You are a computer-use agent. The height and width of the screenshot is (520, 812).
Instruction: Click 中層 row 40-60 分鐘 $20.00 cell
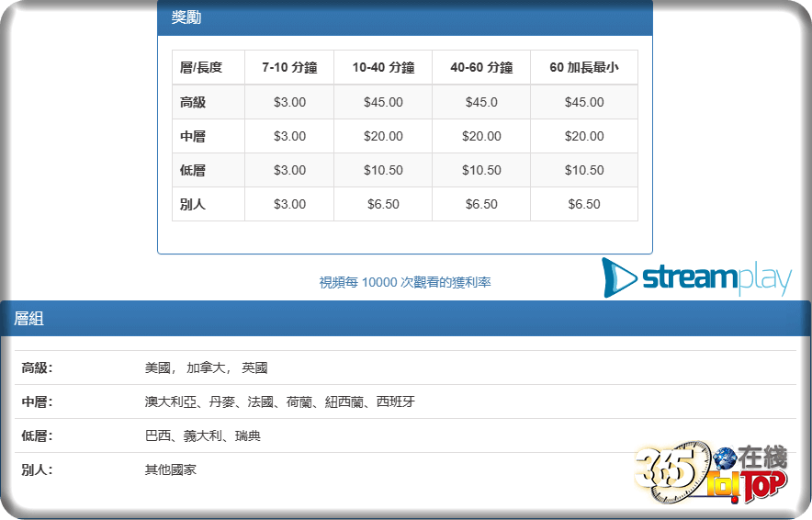pos(481,136)
